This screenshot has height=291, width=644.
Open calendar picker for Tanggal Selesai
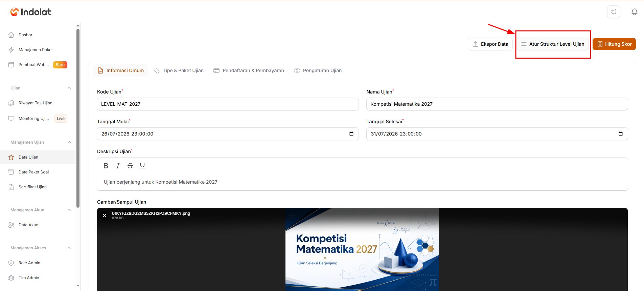(x=621, y=134)
